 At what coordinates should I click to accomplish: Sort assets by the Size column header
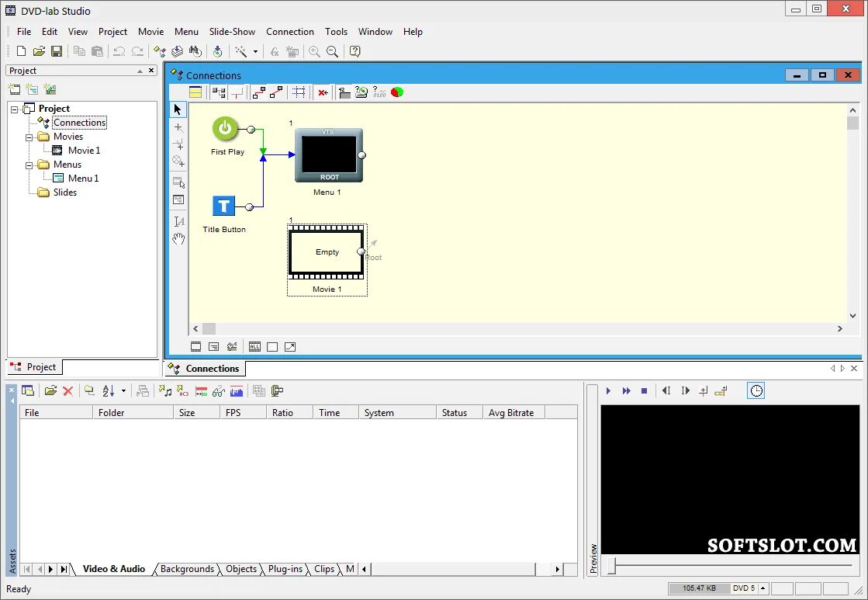point(196,413)
